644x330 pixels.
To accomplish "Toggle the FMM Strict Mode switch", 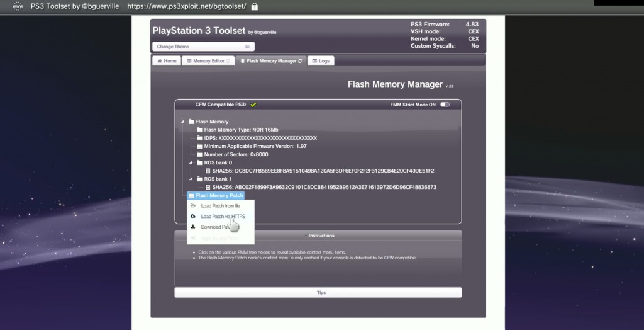I will (445, 105).
